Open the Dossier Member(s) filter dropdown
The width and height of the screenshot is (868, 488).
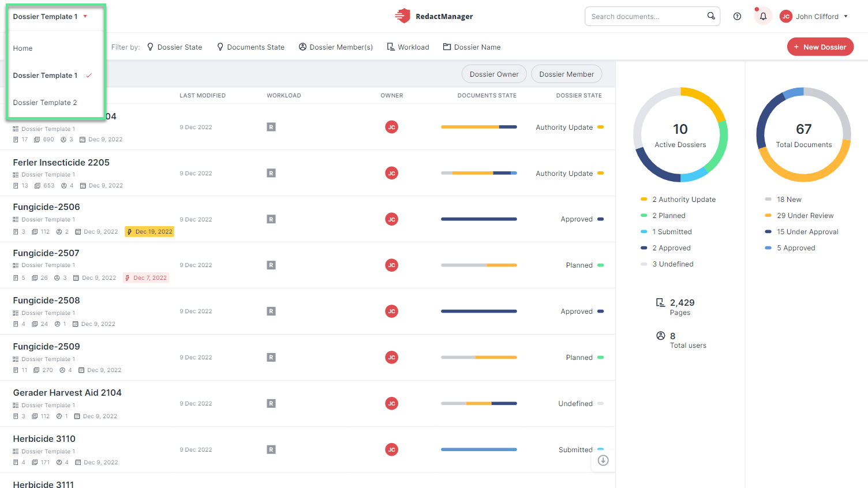[x=336, y=47]
